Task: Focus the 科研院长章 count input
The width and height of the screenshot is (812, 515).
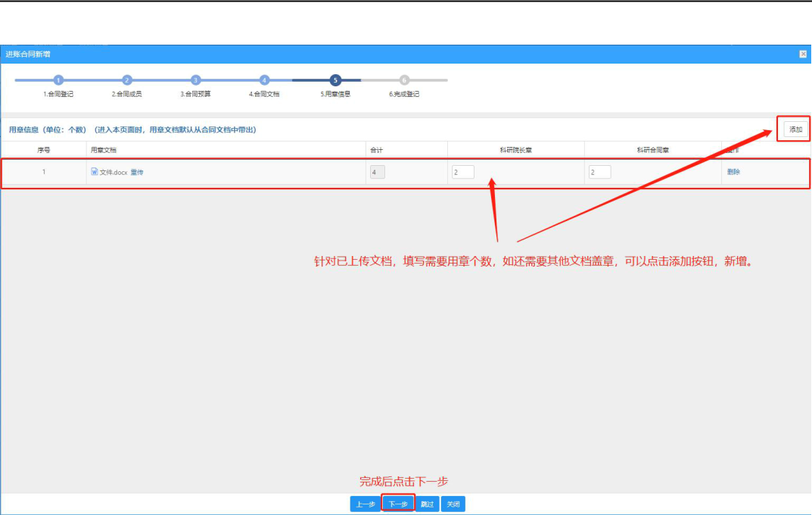Action: (x=463, y=172)
